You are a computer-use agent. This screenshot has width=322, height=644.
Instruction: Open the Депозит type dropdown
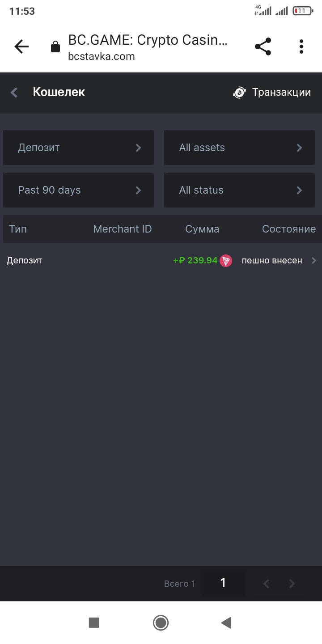(x=79, y=148)
